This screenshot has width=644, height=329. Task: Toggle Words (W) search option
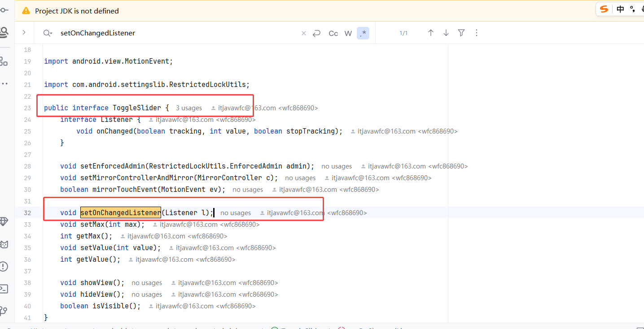[x=348, y=33]
